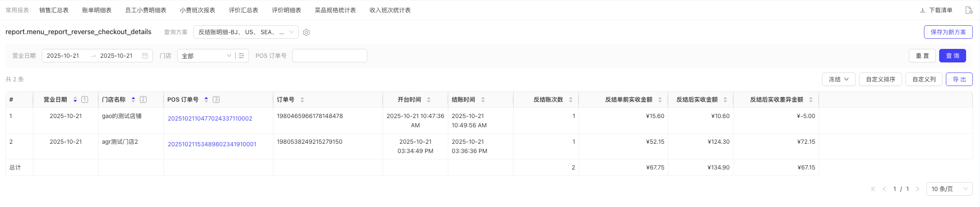The height and width of the screenshot is (207, 980).
Task: Click the store filter sliders icon
Action: click(241, 56)
